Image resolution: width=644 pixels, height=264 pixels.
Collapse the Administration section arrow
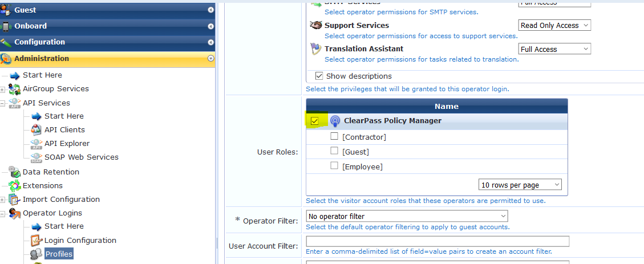click(x=210, y=58)
